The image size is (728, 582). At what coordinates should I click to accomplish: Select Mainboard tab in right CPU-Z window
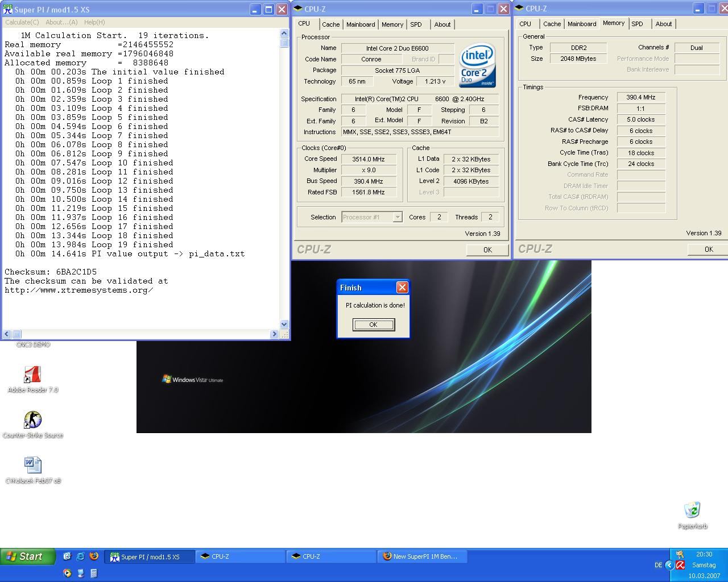coord(582,24)
